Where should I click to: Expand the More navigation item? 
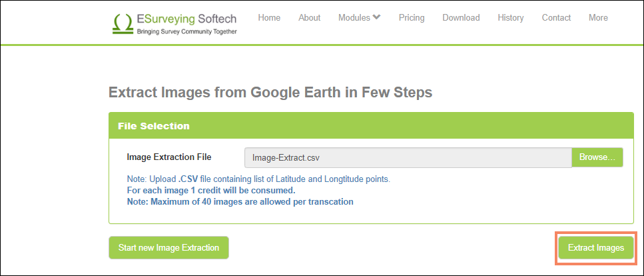598,18
